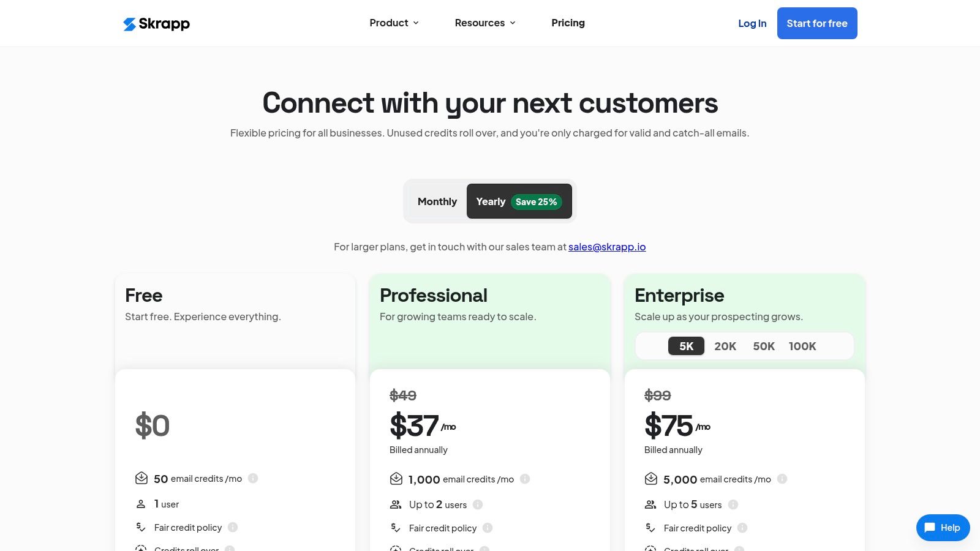Pick the 100K Enterprise credit tier
This screenshot has height=551, width=980.
tap(802, 347)
